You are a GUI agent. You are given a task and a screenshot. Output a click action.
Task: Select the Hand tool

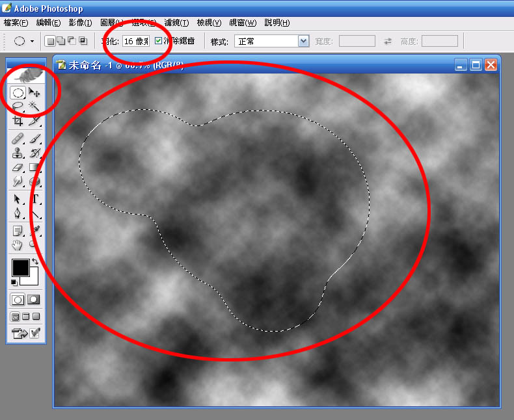pos(18,245)
